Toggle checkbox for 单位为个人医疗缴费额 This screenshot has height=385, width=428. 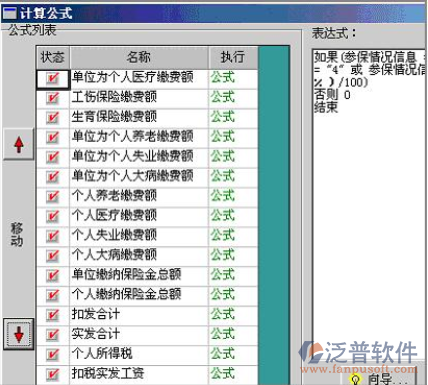point(53,79)
